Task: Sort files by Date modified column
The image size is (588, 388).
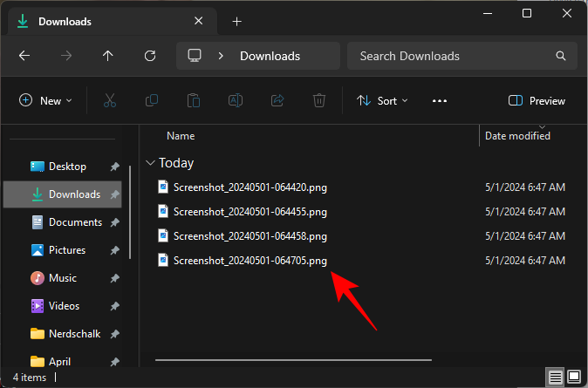Action: [517, 136]
